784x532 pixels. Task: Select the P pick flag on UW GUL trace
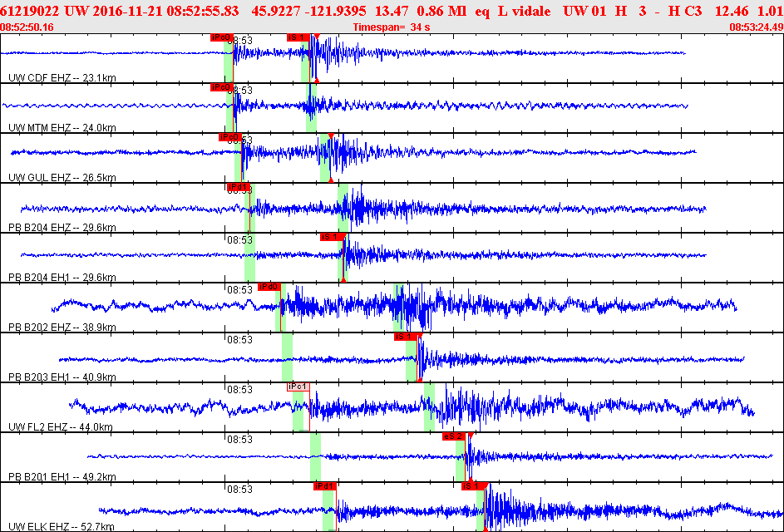(x=229, y=137)
